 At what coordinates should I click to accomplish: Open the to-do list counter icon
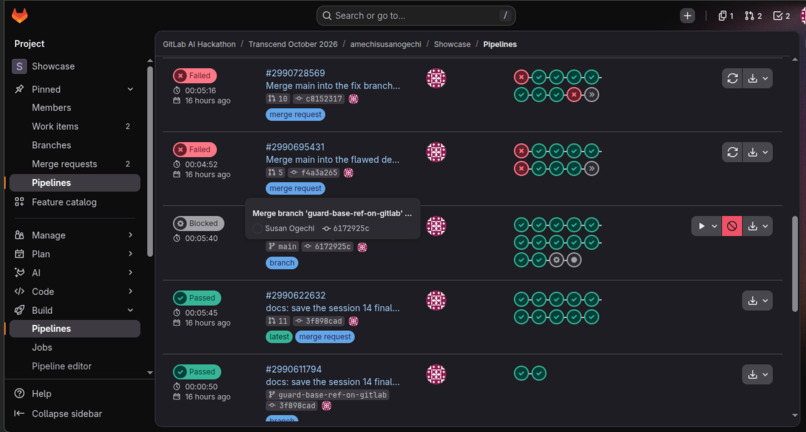pyautogui.click(x=781, y=16)
